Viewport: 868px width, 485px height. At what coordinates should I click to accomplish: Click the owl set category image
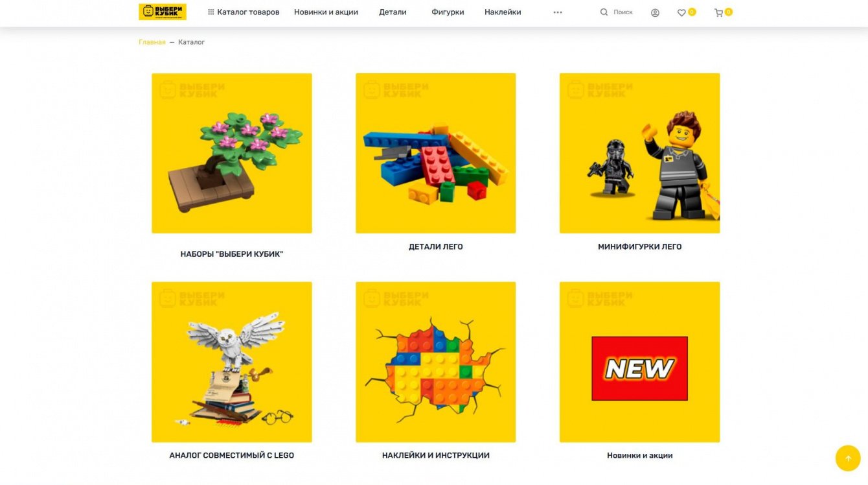(x=232, y=362)
